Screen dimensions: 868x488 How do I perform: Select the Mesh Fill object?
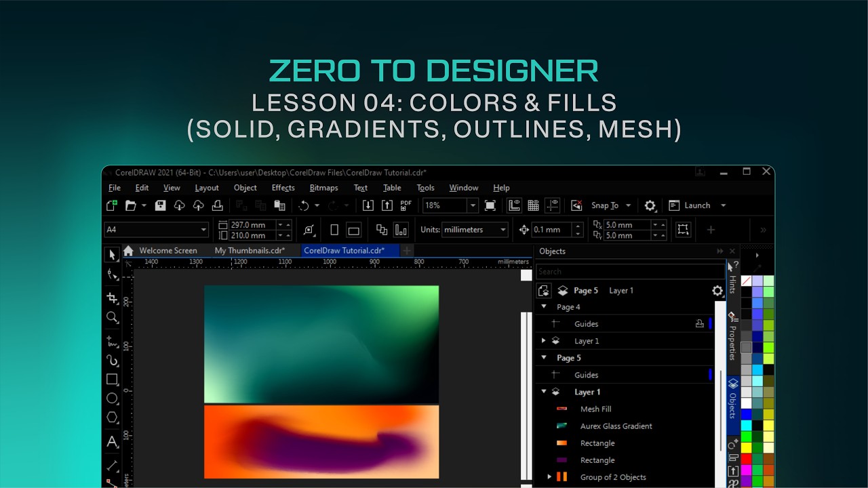pos(595,409)
